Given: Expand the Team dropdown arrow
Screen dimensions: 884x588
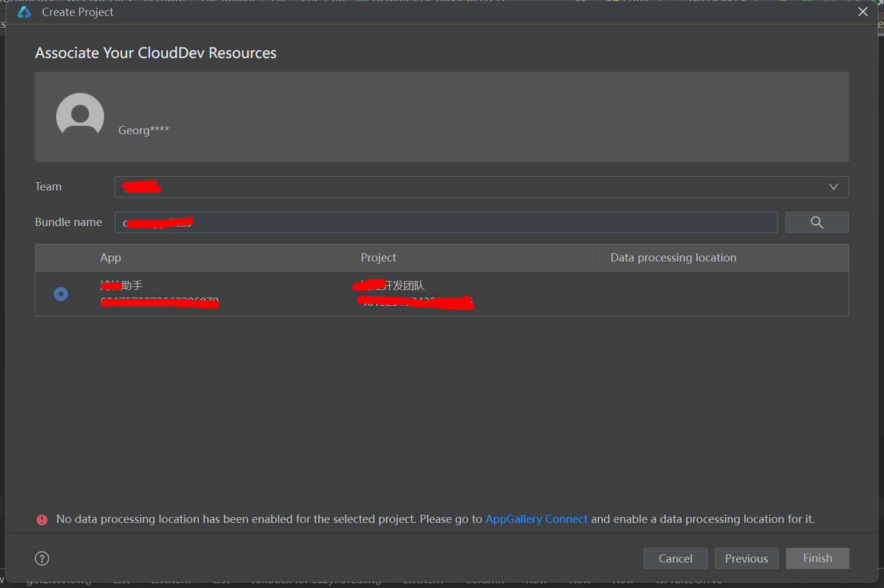Looking at the screenshot, I should 833,187.
